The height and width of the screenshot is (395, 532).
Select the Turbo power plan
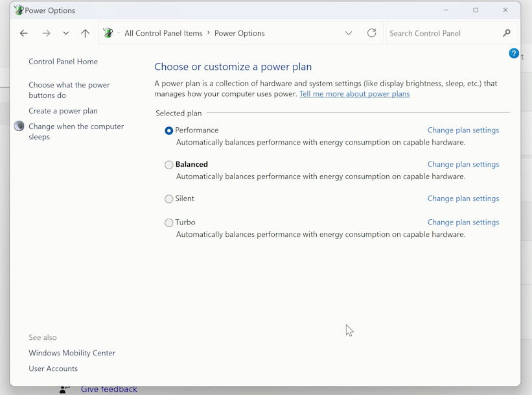169,222
